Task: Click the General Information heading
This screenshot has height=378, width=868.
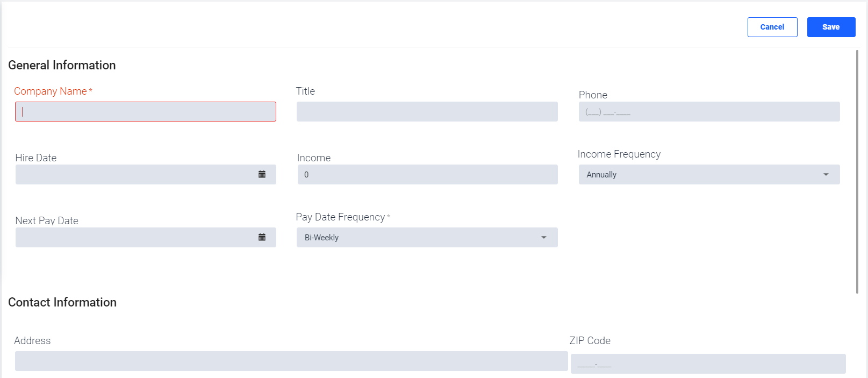Action: 62,65
